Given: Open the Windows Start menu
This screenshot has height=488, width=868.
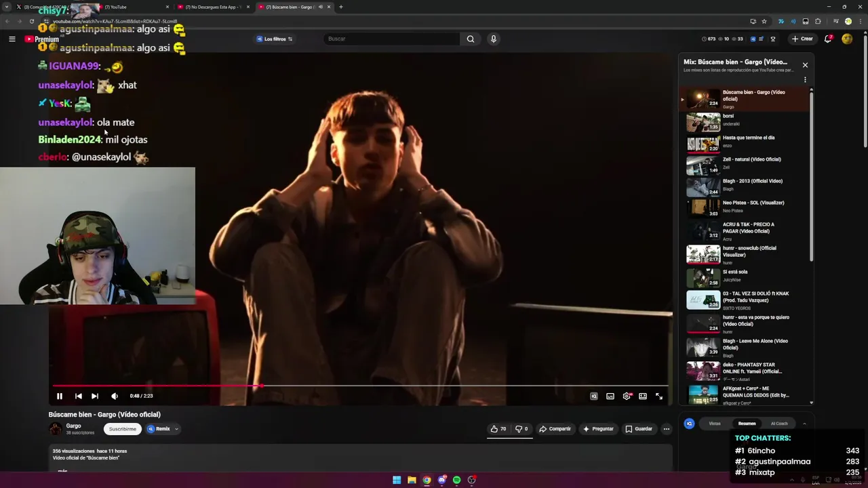Looking at the screenshot, I should pos(397,480).
